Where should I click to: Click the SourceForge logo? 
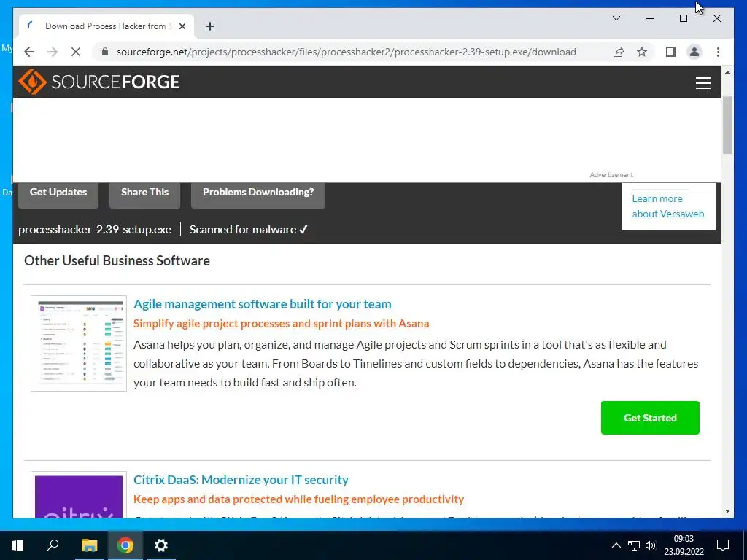[x=99, y=82]
